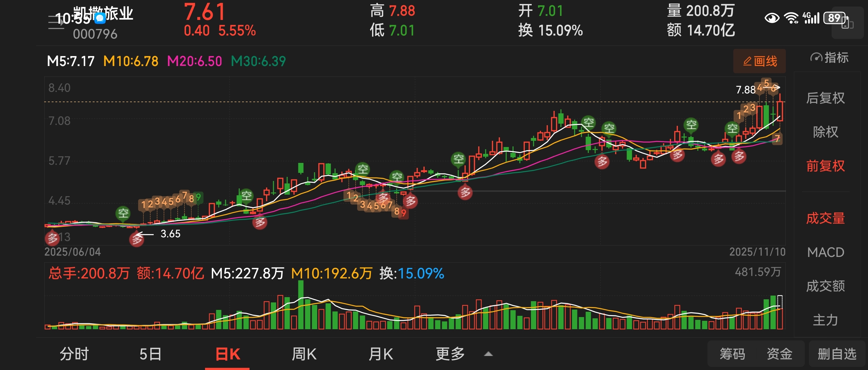The image size is (868, 370).
Task: Tap the 7.88 high price label
Action: pyautogui.click(x=745, y=90)
